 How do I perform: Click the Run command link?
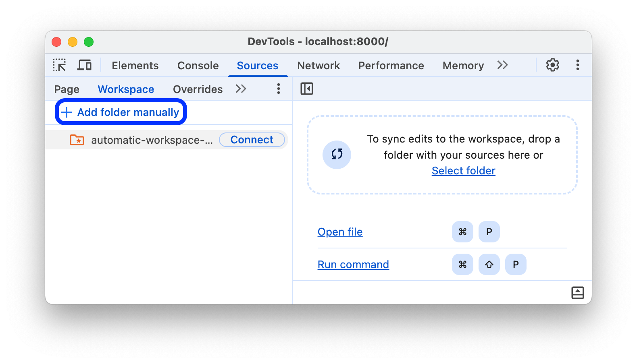pos(353,264)
